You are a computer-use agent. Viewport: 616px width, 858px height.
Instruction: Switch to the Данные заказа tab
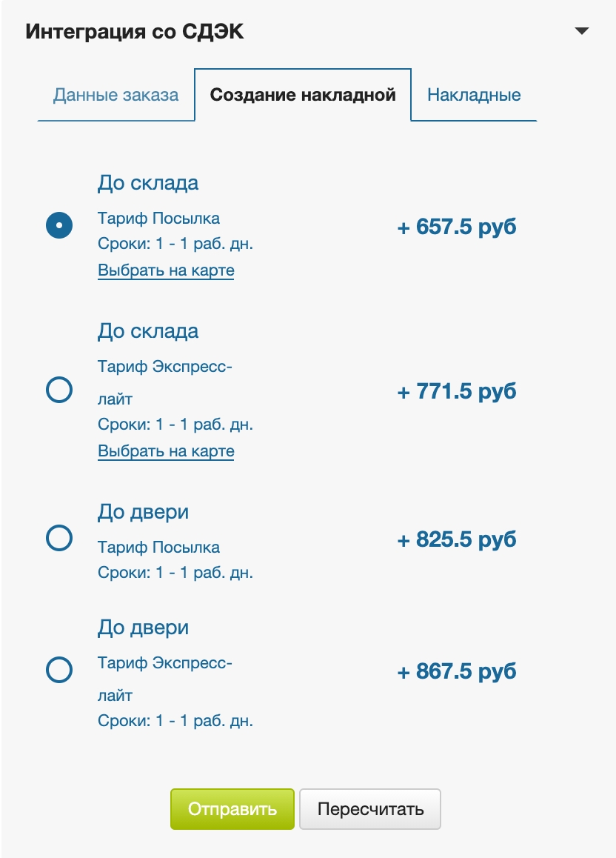[x=115, y=96]
